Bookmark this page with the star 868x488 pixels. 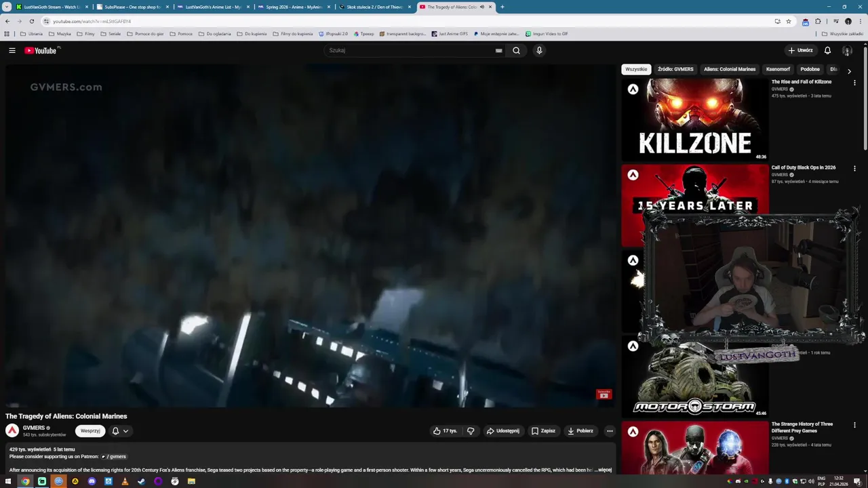pos(788,21)
